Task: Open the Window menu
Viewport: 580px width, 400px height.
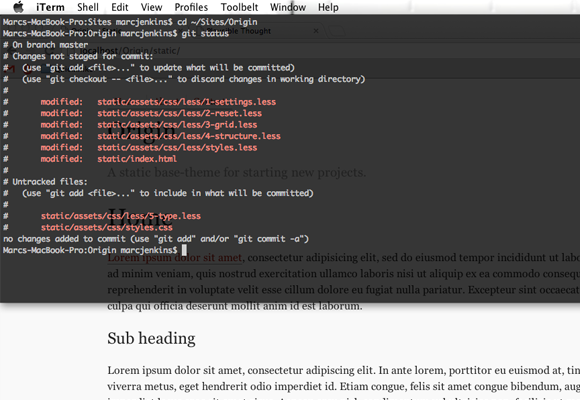Action: [x=288, y=7]
